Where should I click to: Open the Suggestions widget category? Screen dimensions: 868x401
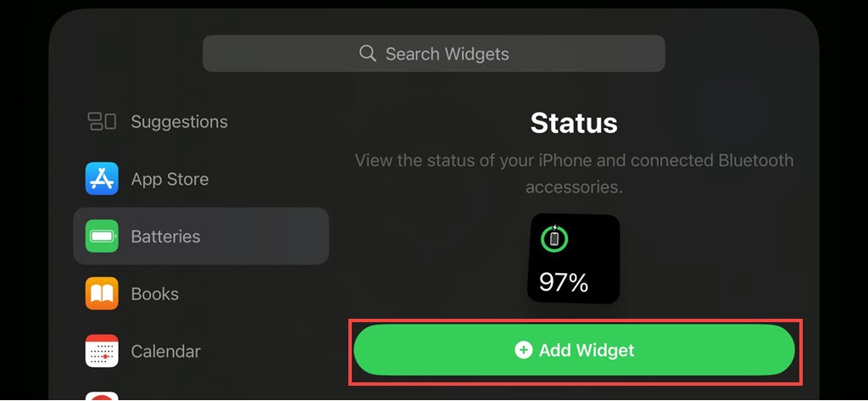click(x=179, y=121)
